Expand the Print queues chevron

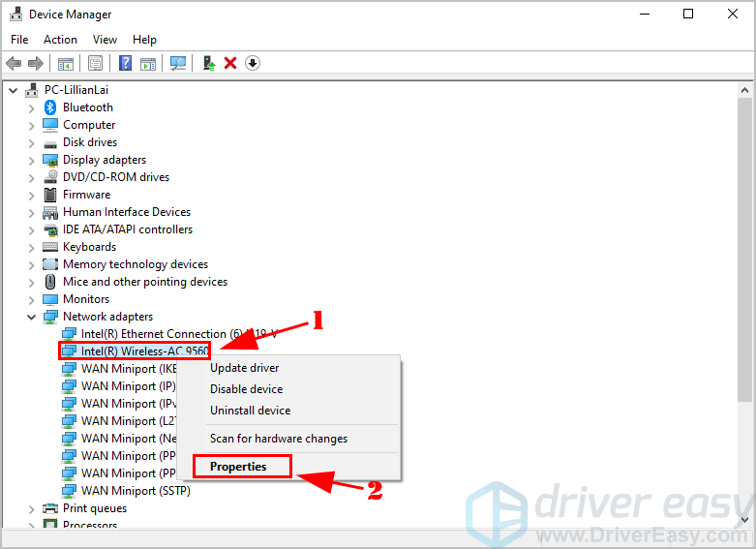pyautogui.click(x=31, y=509)
